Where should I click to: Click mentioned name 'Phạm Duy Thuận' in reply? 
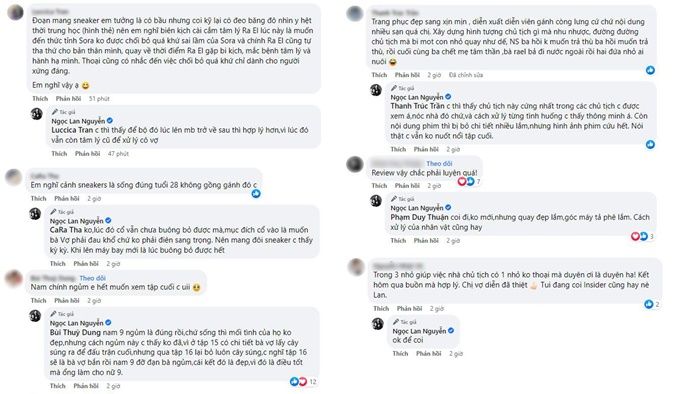pos(419,217)
